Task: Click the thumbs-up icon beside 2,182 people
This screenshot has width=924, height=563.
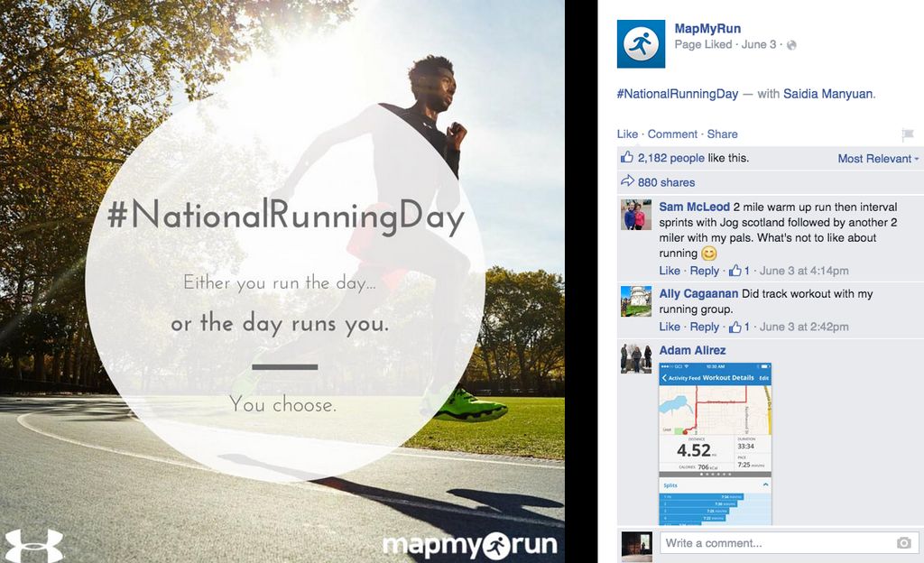Action: pos(627,157)
